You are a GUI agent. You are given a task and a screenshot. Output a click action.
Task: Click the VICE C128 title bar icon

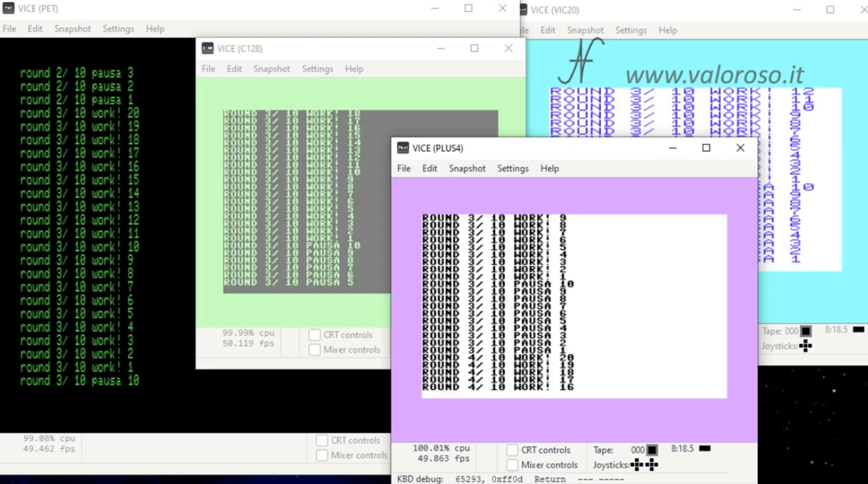208,48
